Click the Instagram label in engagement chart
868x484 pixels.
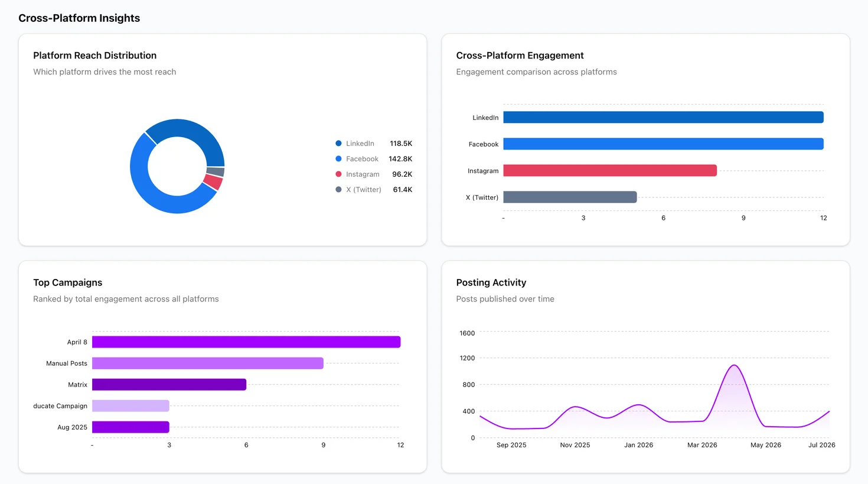(483, 171)
